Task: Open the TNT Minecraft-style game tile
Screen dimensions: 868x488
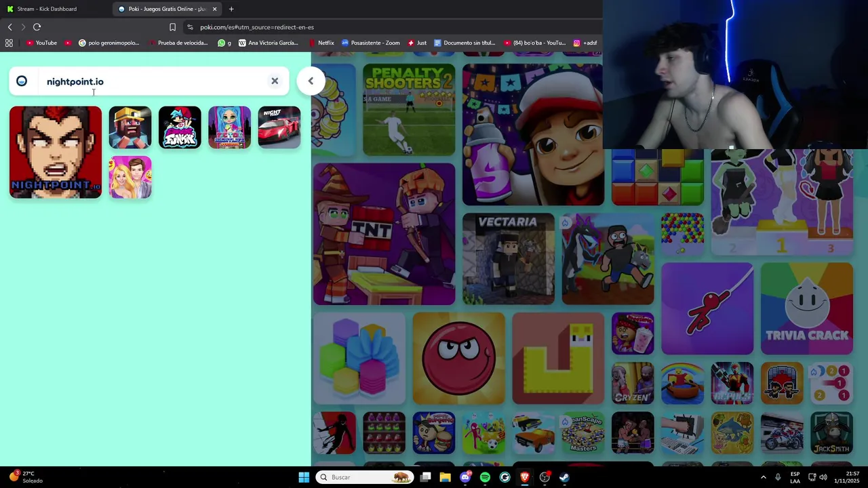Action: tap(384, 234)
